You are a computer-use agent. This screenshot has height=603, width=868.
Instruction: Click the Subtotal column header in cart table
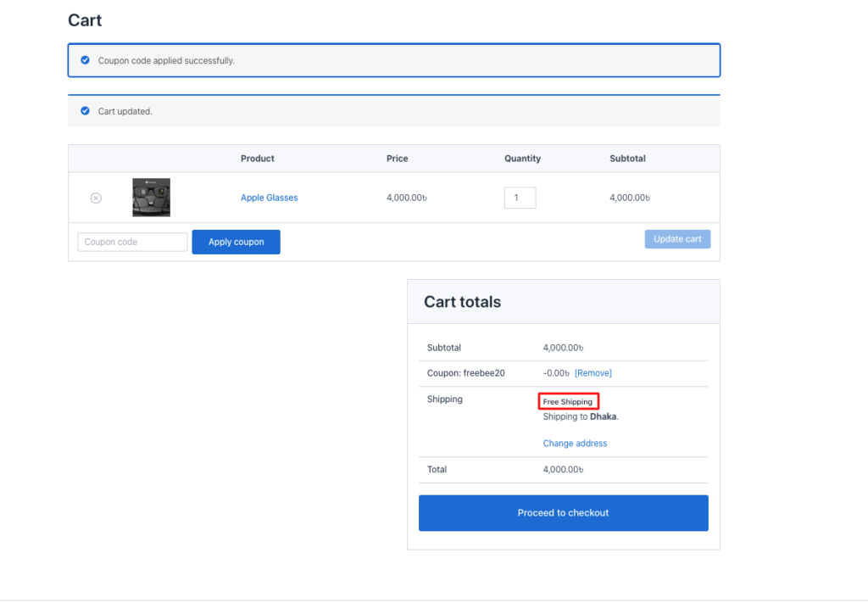coord(627,159)
